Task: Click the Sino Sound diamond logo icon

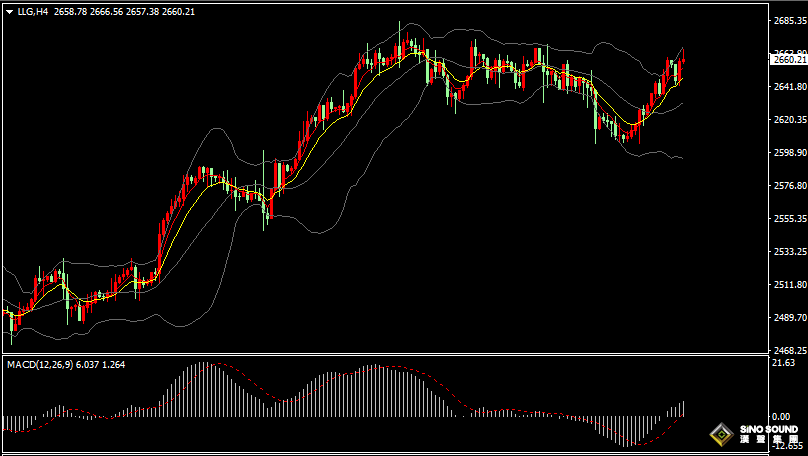Action: [x=722, y=435]
